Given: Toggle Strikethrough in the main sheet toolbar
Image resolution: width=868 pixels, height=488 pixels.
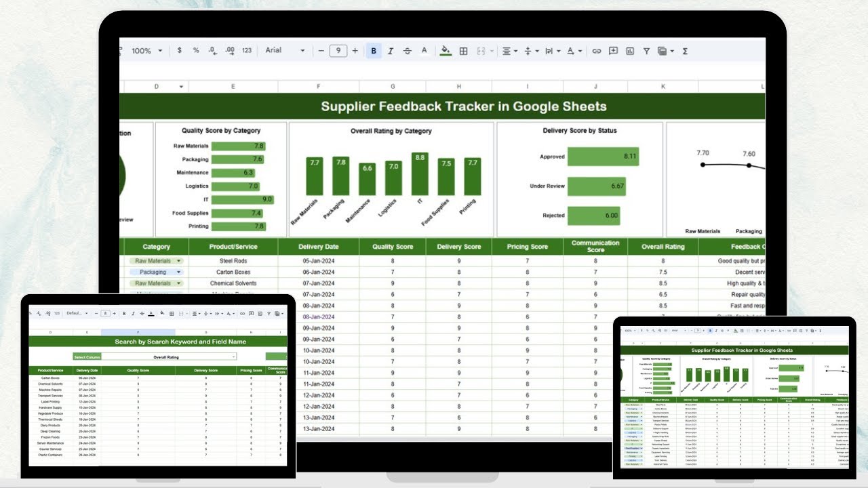Looking at the screenshot, I should pyautogui.click(x=408, y=51).
